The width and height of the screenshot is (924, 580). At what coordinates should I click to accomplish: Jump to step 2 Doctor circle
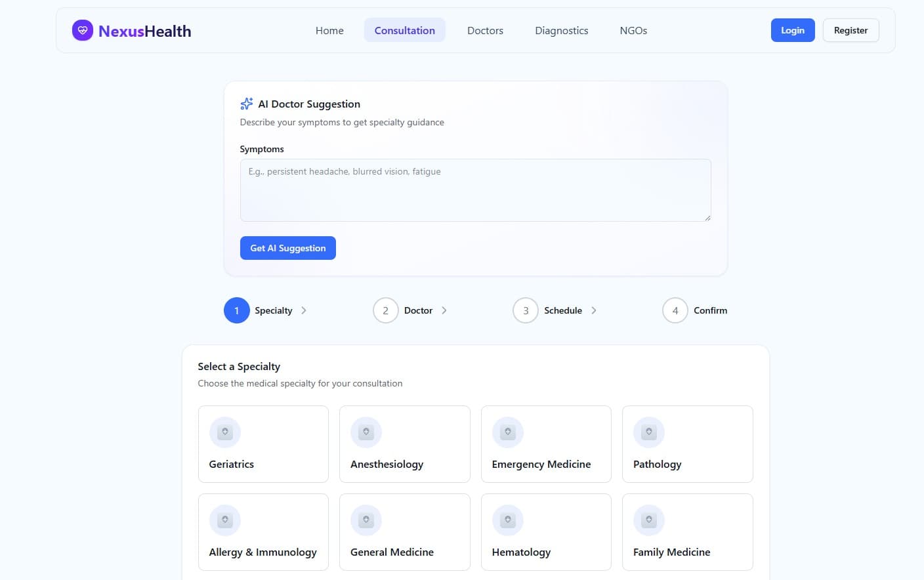pos(386,310)
